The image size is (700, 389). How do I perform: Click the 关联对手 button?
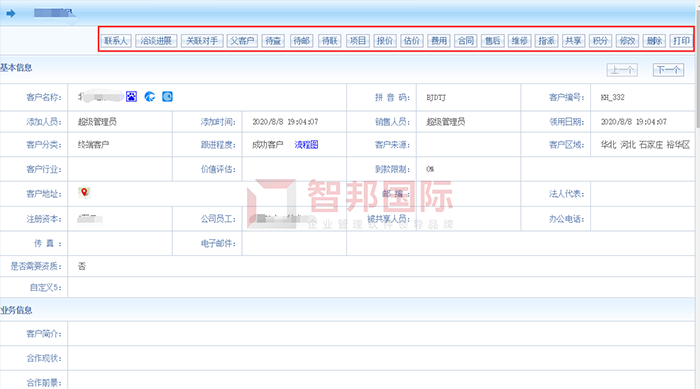pyautogui.click(x=202, y=41)
